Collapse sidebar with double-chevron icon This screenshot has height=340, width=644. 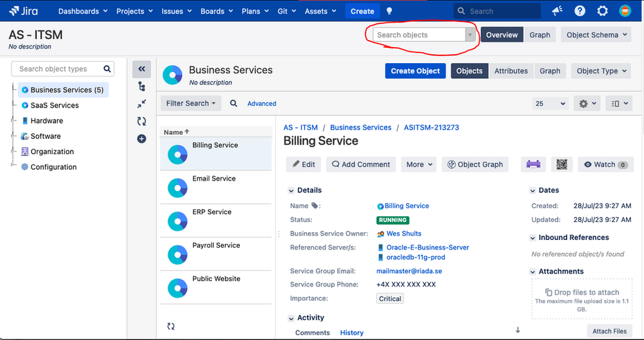pos(142,69)
